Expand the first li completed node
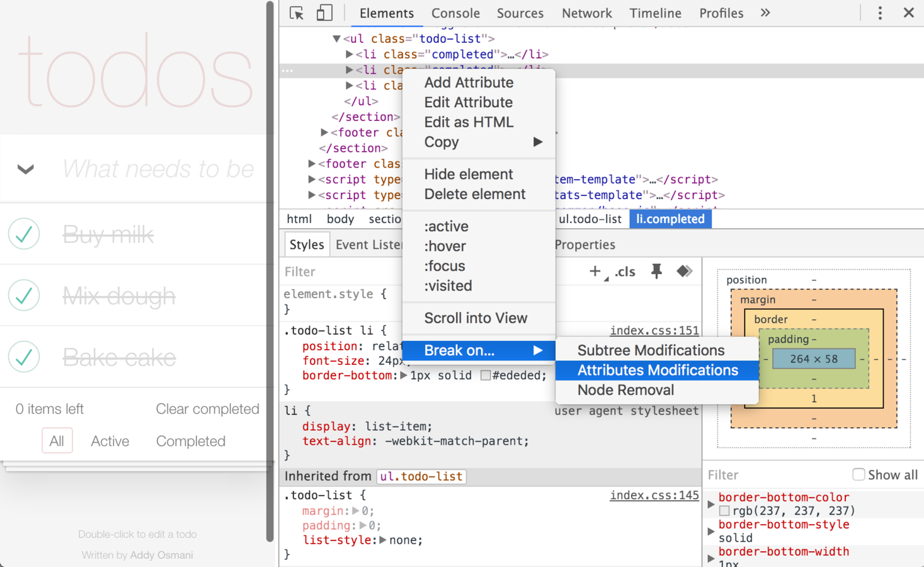924x567 pixels. (x=349, y=54)
